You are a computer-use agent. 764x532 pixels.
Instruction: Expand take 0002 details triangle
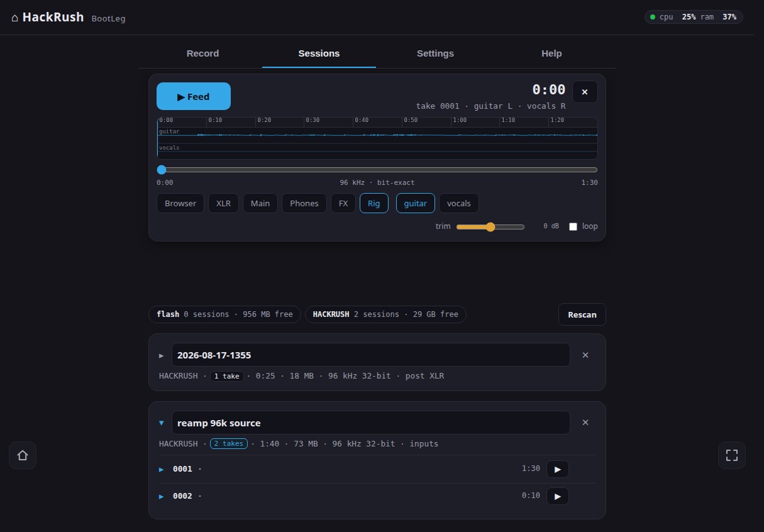coord(162,496)
